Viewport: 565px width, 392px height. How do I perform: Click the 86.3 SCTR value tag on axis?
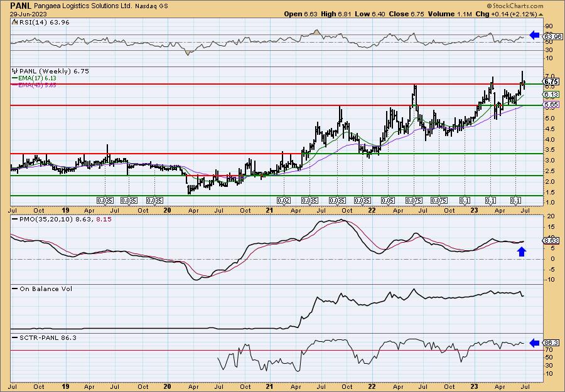[552, 343]
